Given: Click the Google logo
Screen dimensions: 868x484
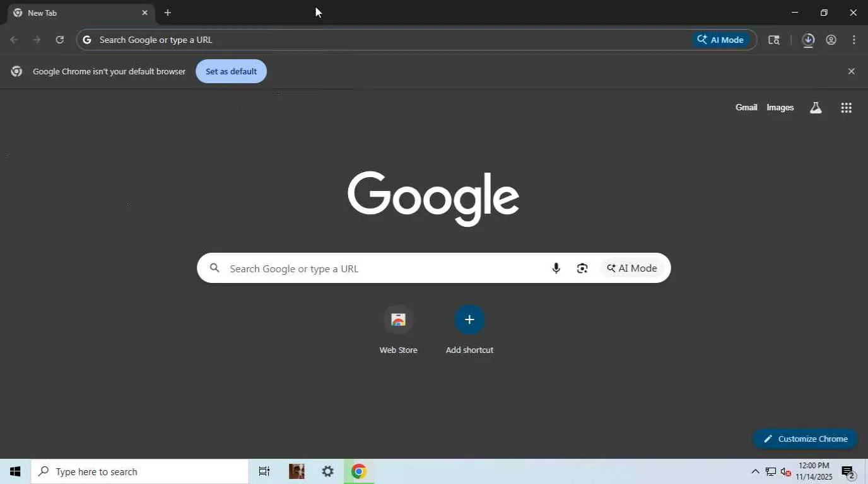Looking at the screenshot, I should point(433,198).
